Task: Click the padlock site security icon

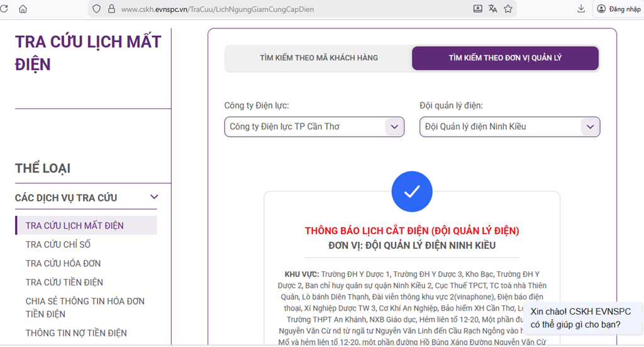Action: pyautogui.click(x=111, y=9)
